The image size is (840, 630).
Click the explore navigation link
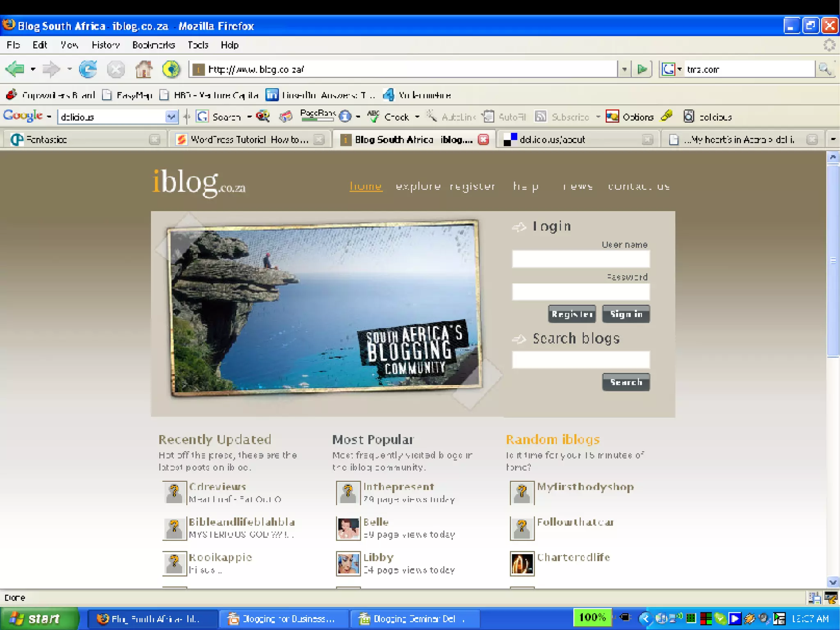tap(418, 186)
